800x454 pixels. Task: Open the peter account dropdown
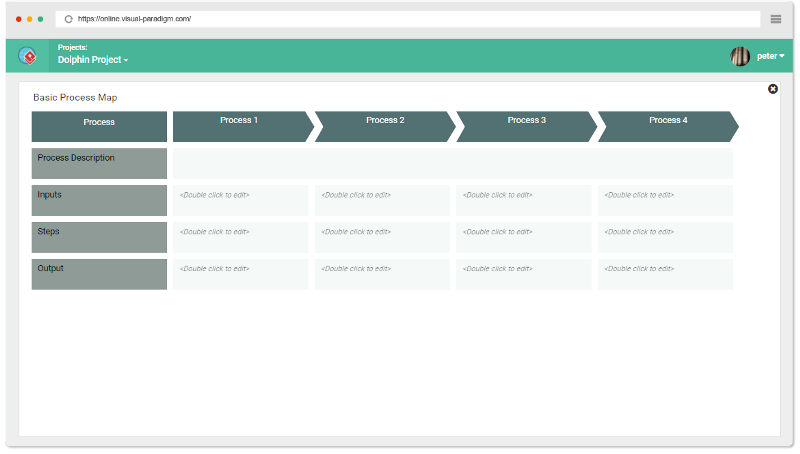(x=770, y=56)
